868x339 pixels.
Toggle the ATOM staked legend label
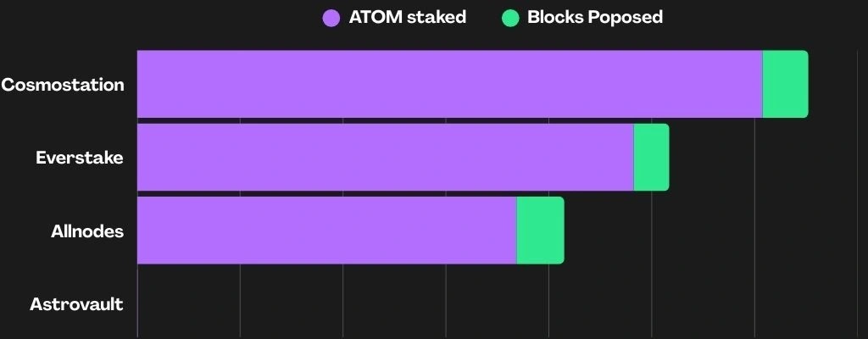(407, 18)
